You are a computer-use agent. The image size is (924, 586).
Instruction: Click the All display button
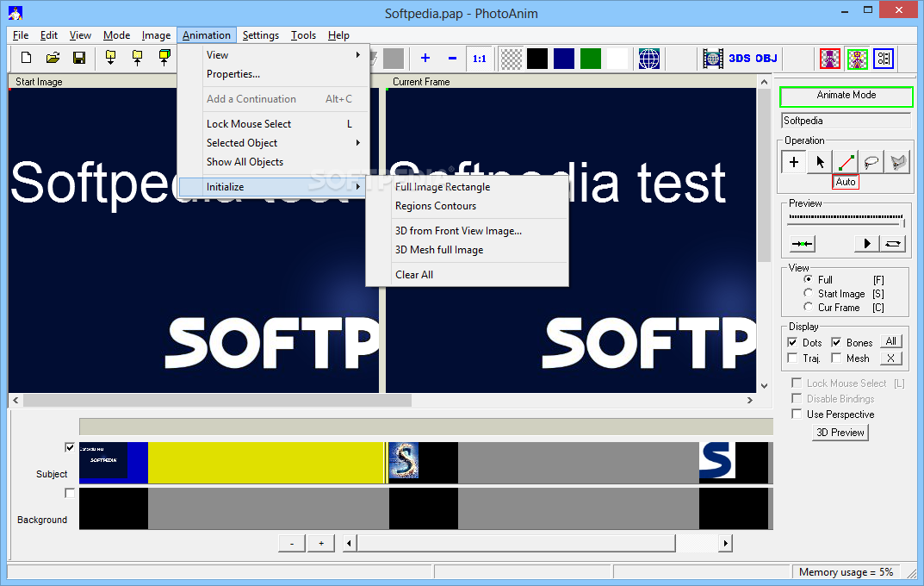click(891, 341)
